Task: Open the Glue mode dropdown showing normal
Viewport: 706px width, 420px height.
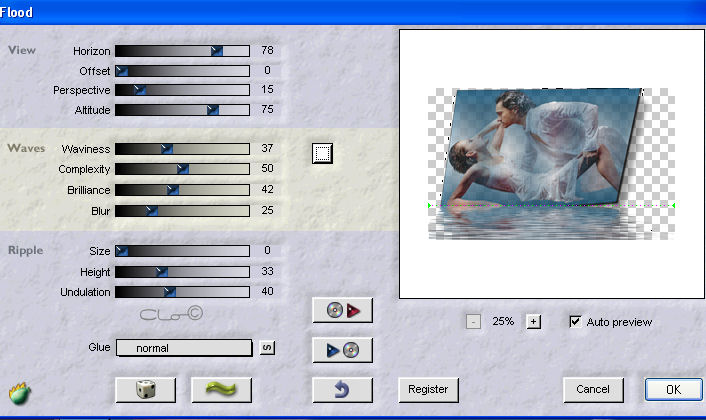Action: point(184,348)
